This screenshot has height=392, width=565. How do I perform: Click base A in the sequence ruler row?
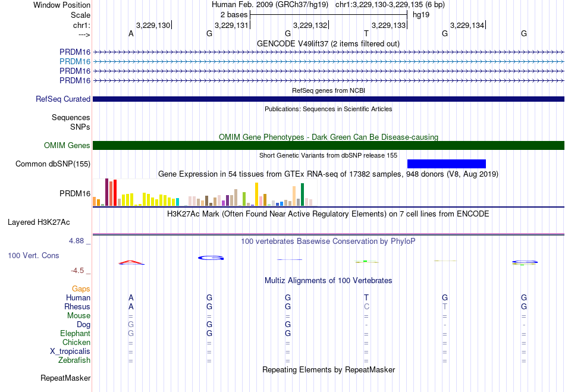pyautogui.click(x=131, y=33)
